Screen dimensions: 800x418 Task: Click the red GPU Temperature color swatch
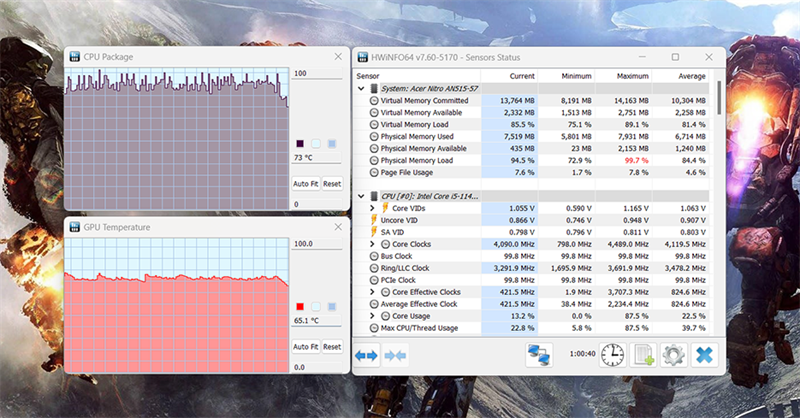(x=300, y=306)
